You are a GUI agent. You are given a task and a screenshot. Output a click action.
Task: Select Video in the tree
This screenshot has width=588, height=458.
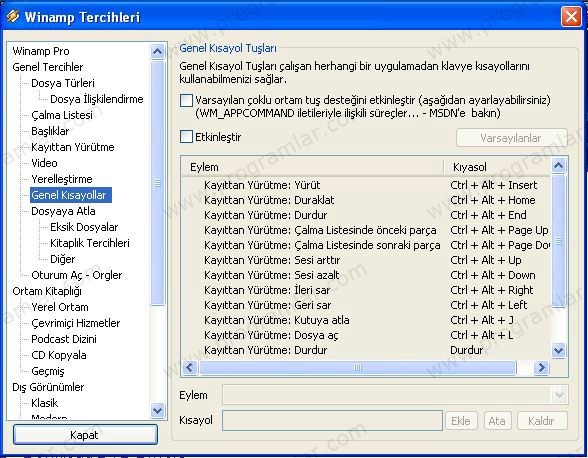coord(44,163)
